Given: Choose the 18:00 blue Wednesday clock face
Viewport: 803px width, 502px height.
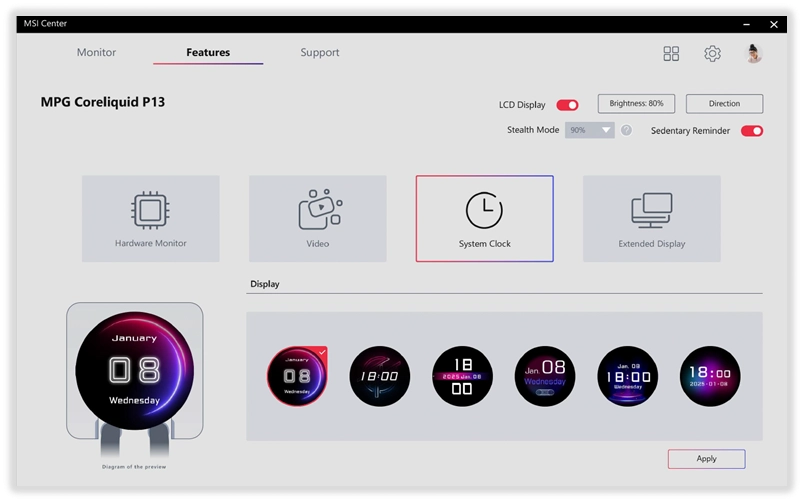Looking at the screenshot, I should [628, 376].
